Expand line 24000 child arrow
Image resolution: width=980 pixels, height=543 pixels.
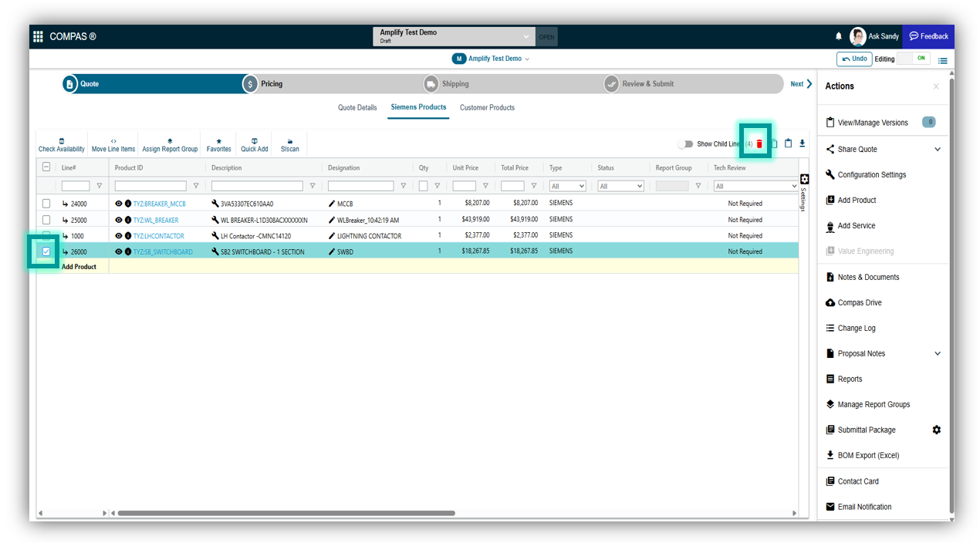click(x=66, y=204)
